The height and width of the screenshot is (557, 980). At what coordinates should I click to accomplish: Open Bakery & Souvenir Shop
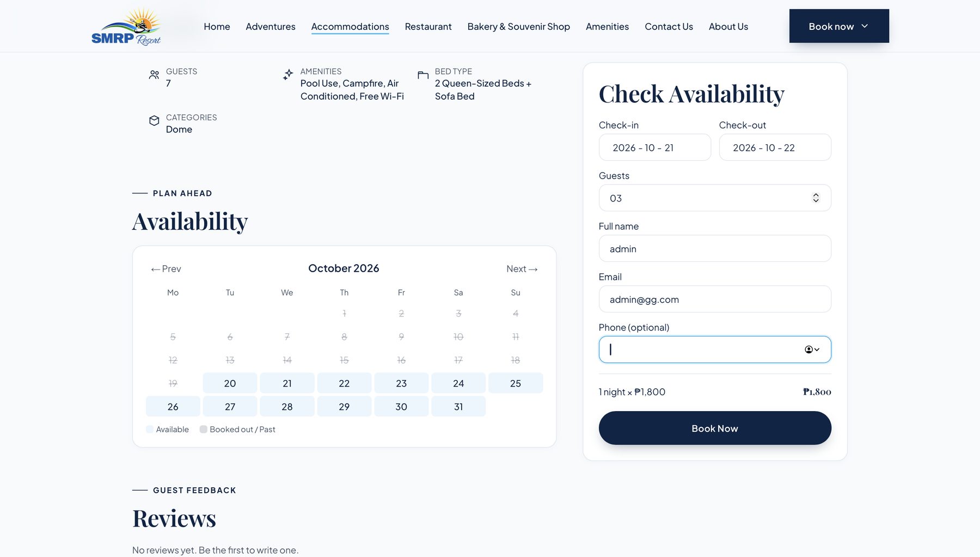[518, 27]
